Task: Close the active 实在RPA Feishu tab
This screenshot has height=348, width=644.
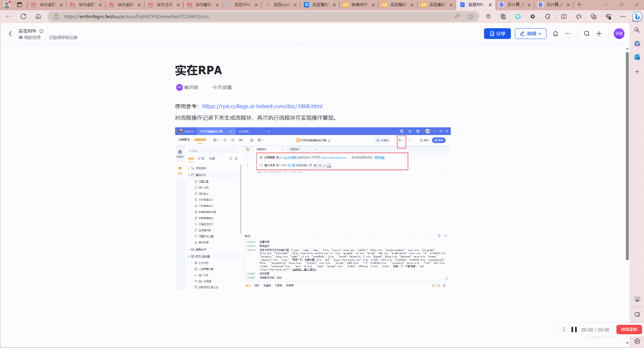Action: [490, 5]
